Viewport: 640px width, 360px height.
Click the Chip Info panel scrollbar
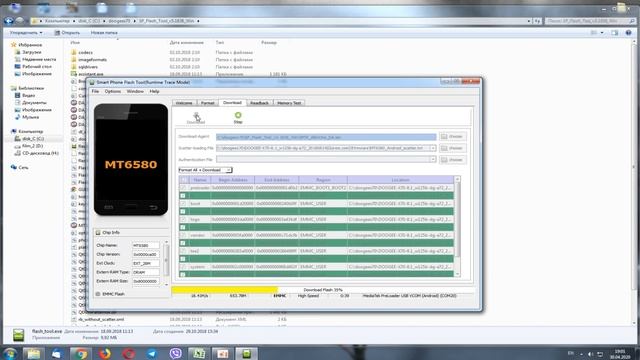coord(166,263)
